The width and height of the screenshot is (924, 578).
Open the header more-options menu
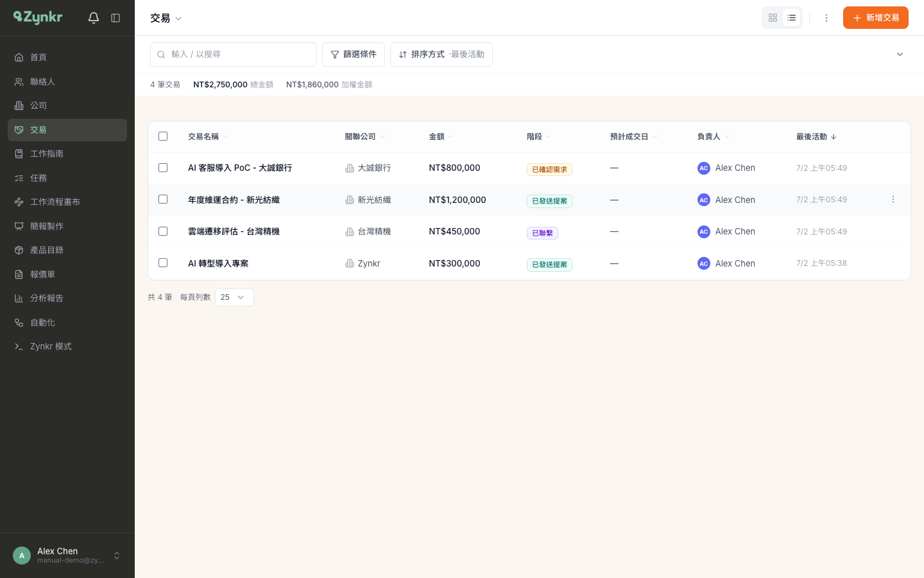pos(826,18)
